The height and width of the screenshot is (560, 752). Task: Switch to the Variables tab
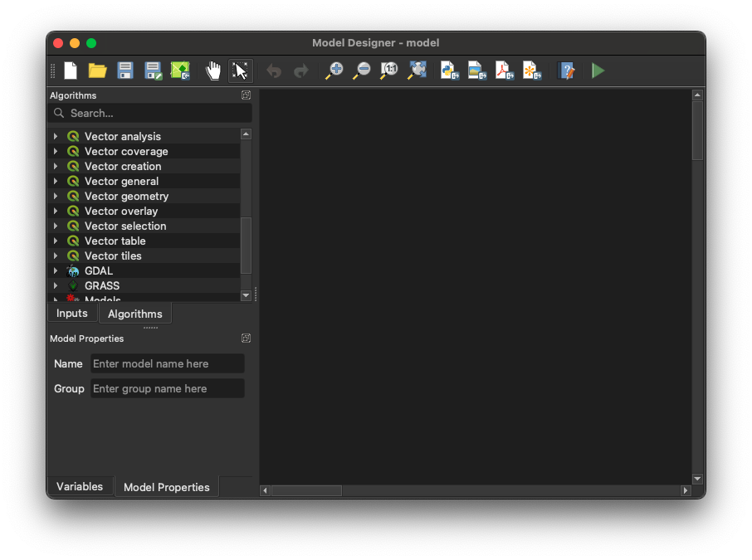pos(80,487)
